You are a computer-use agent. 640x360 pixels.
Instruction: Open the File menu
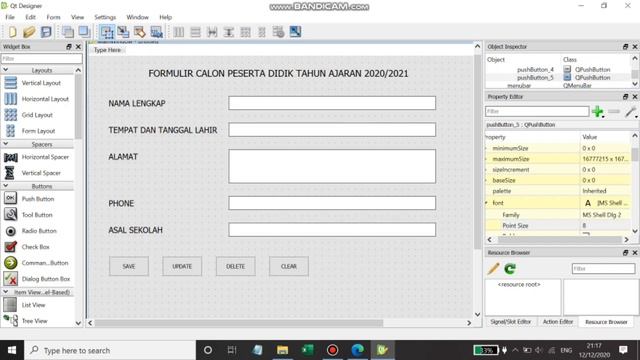(x=10, y=17)
